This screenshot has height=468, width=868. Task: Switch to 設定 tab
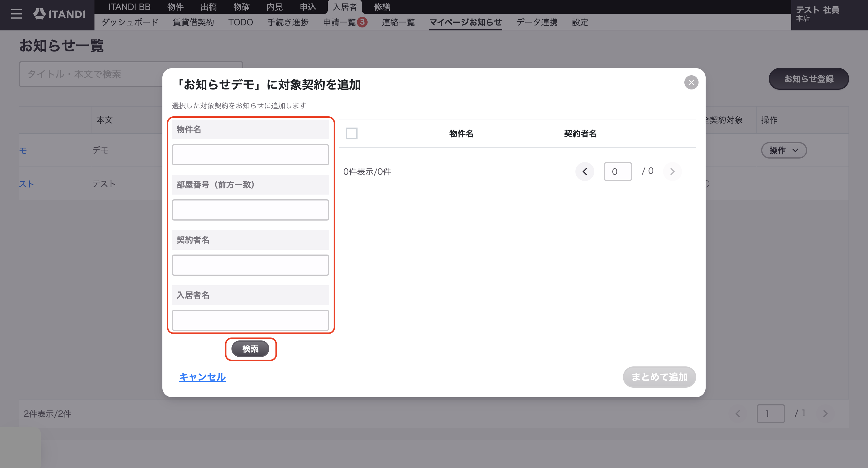[580, 22]
